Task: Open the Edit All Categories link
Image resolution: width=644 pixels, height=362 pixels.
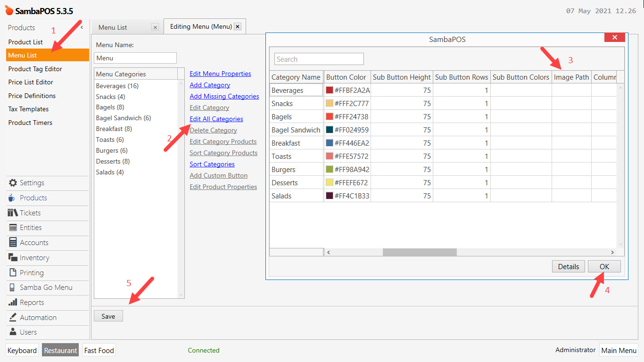Action: coord(216,119)
